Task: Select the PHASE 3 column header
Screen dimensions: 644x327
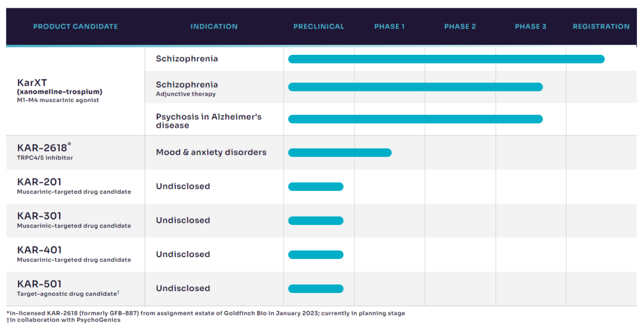Action: pyautogui.click(x=530, y=26)
